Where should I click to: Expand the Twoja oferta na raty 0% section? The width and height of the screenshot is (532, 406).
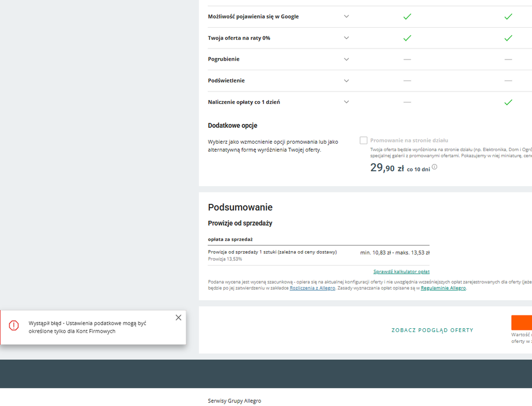click(x=346, y=38)
